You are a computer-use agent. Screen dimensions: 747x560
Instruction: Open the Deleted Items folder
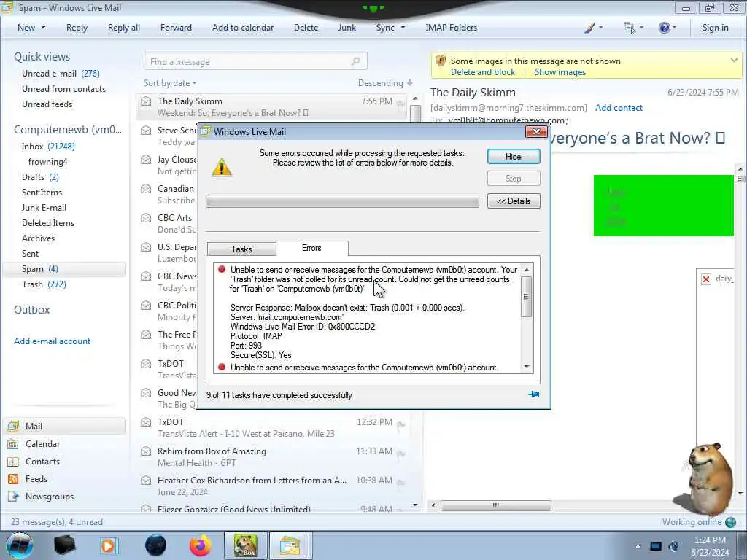(x=47, y=223)
